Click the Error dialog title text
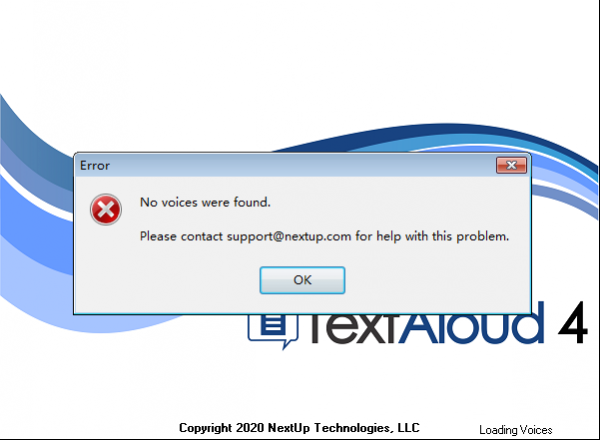The image size is (600, 440). coord(95,166)
